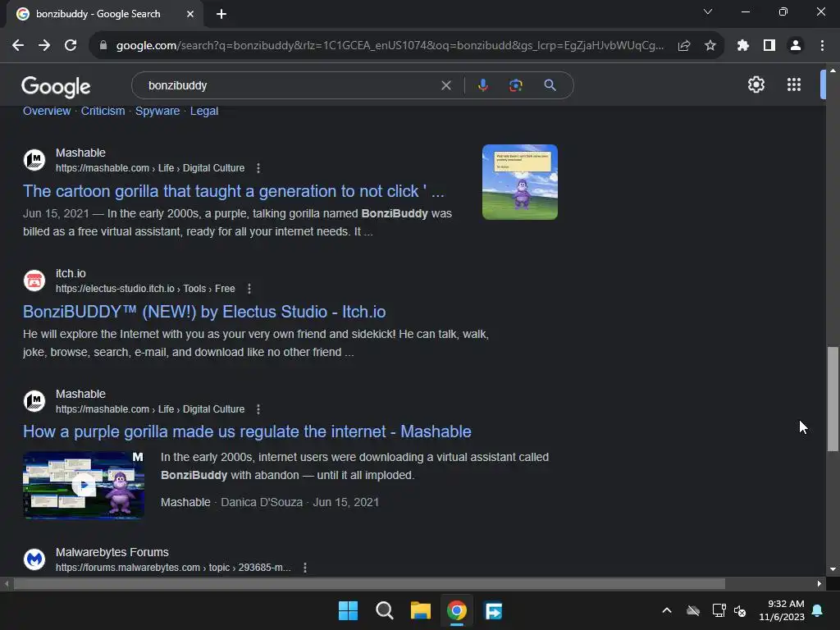Click the second Mashable favicon

pyautogui.click(x=34, y=400)
